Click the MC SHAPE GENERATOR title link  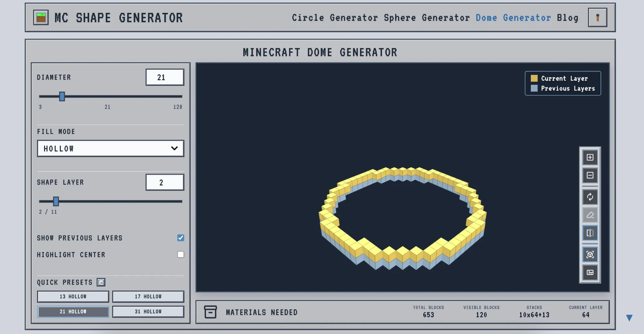tap(118, 18)
